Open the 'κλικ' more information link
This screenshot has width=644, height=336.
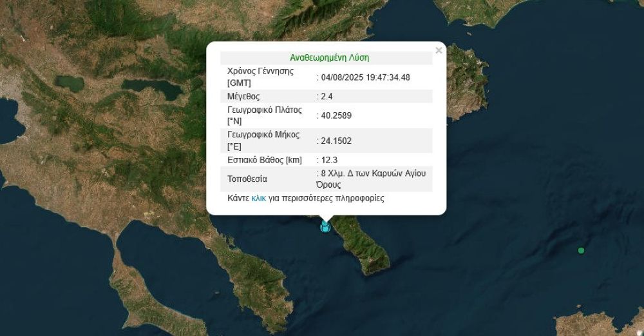point(259,198)
